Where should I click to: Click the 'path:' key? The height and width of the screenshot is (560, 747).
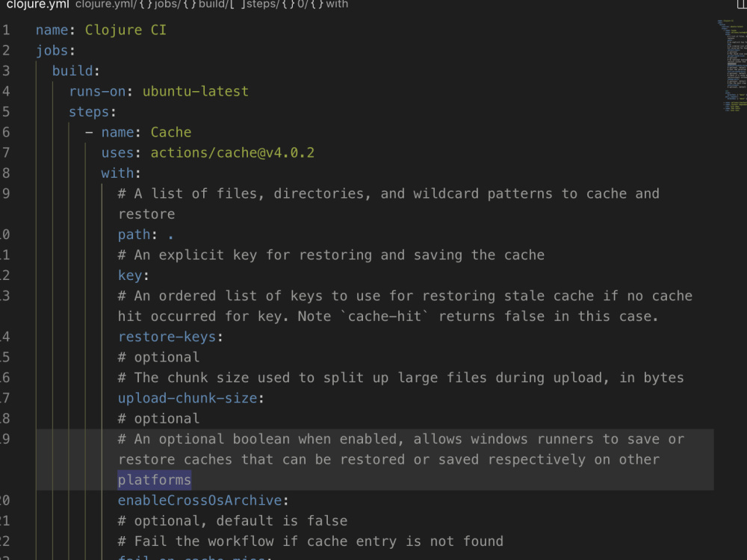click(x=137, y=234)
